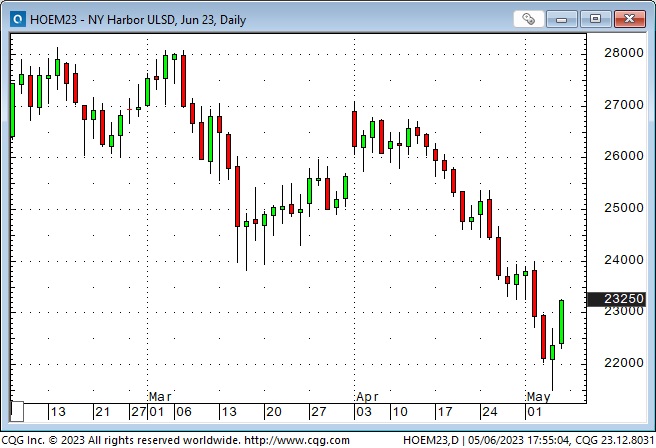
Task: Click the small empty box at time axis start
Action: (17, 412)
